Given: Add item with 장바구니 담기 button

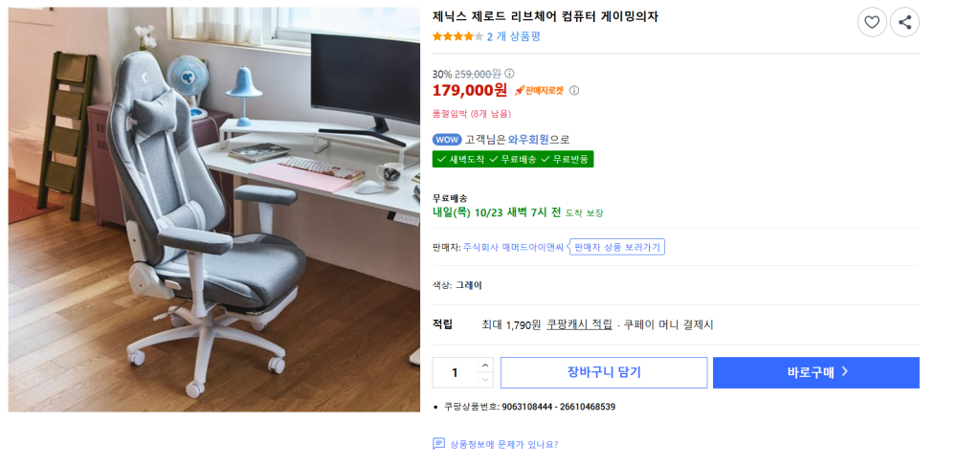Looking at the screenshot, I should click(604, 372).
